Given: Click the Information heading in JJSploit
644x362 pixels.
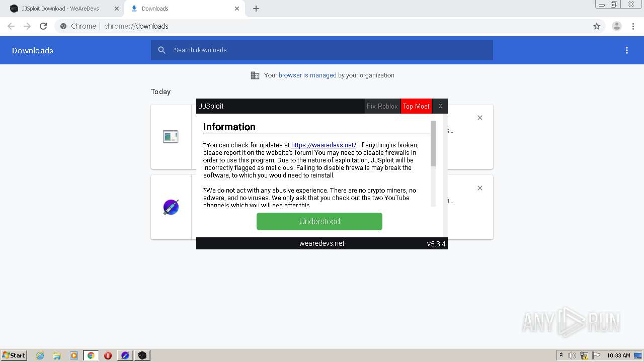Looking at the screenshot, I should click(x=229, y=127).
